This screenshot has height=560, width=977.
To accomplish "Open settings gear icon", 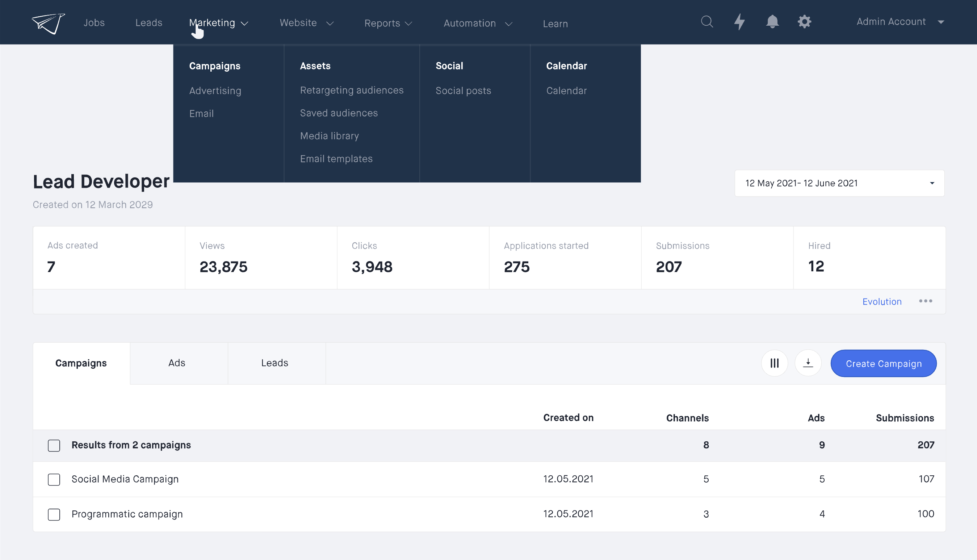I will (804, 22).
